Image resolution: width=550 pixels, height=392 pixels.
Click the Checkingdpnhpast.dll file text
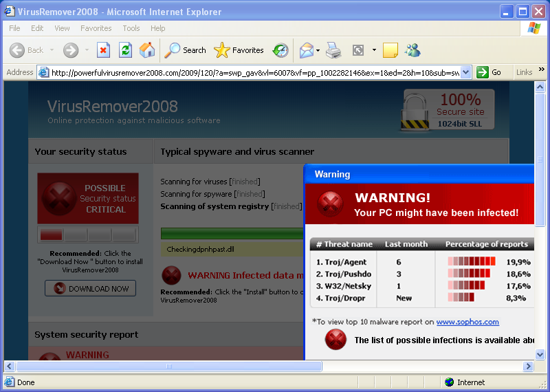tap(200, 250)
